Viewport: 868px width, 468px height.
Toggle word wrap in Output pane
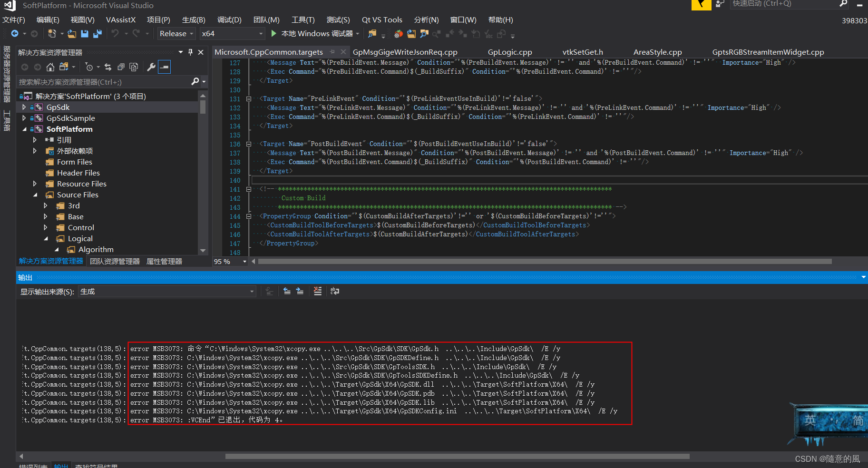click(335, 291)
